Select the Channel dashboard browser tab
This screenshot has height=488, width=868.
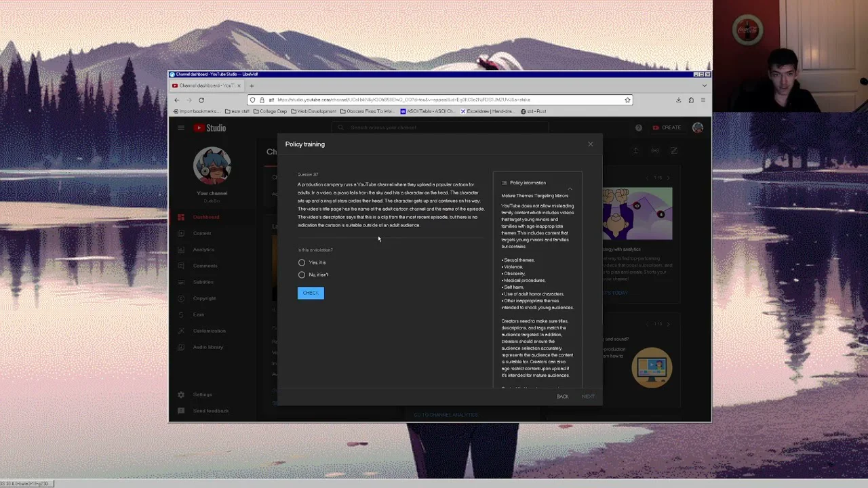(207, 85)
